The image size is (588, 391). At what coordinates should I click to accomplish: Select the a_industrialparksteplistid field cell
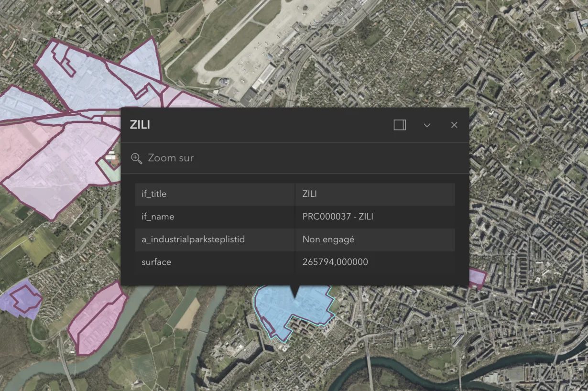(215, 239)
